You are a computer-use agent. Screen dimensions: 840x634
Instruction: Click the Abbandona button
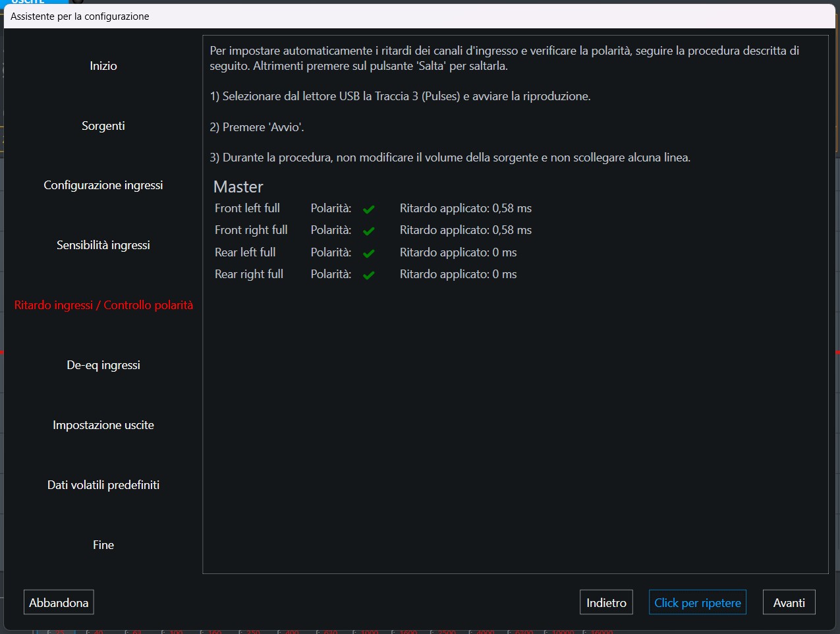[x=59, y=602]
